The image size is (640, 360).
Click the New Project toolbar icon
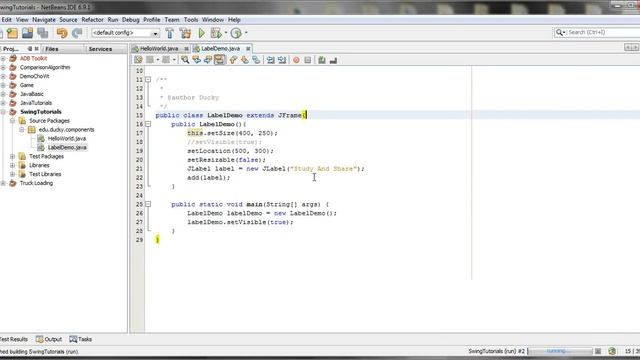click(x=12, y=33)
